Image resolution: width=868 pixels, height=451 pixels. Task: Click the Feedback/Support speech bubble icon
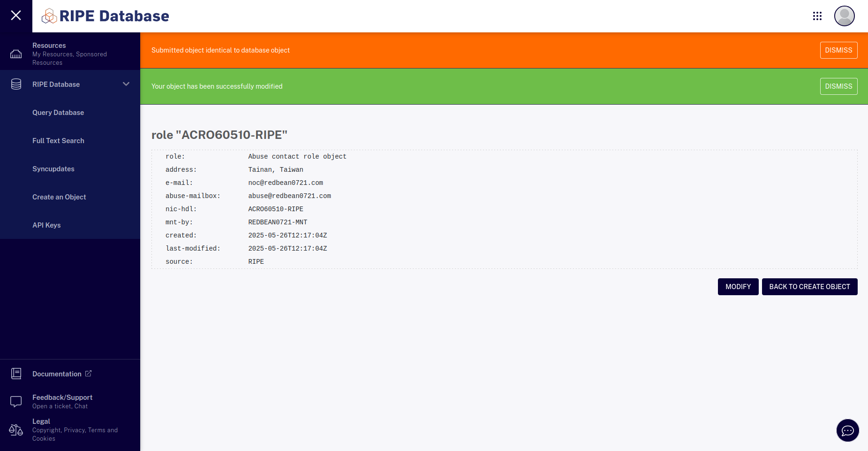[16, 401]
